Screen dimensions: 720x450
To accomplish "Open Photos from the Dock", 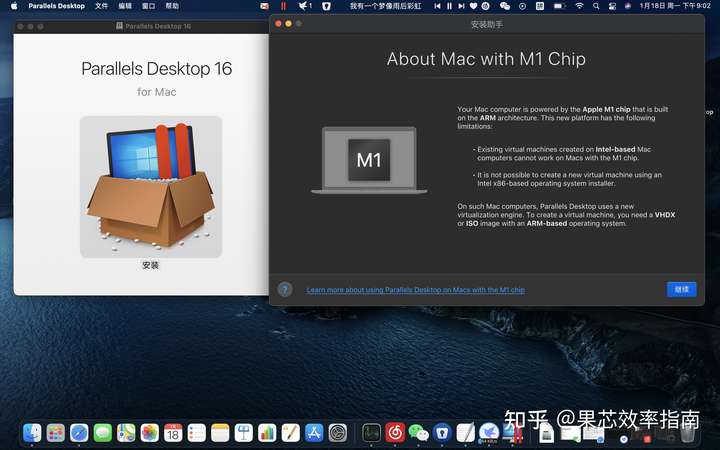I will click(149, 433).
